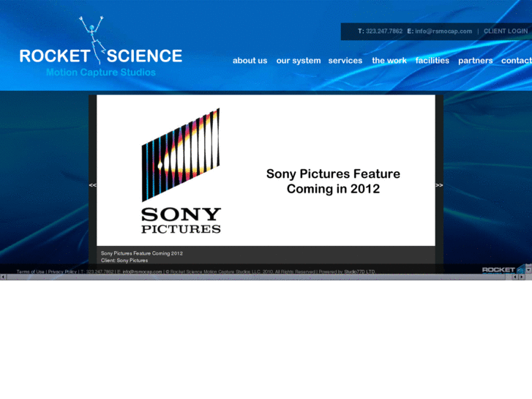Screen dimensions: 532x399
Task: Open the our system page
Action: (299, 61)
